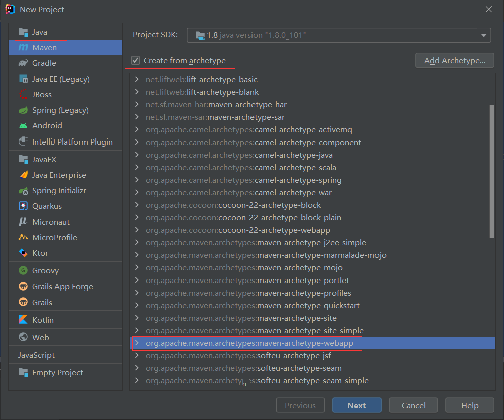Click the Grails App Forge icon
The height and width of the screenshot is (420, 504).
[23, 286]
